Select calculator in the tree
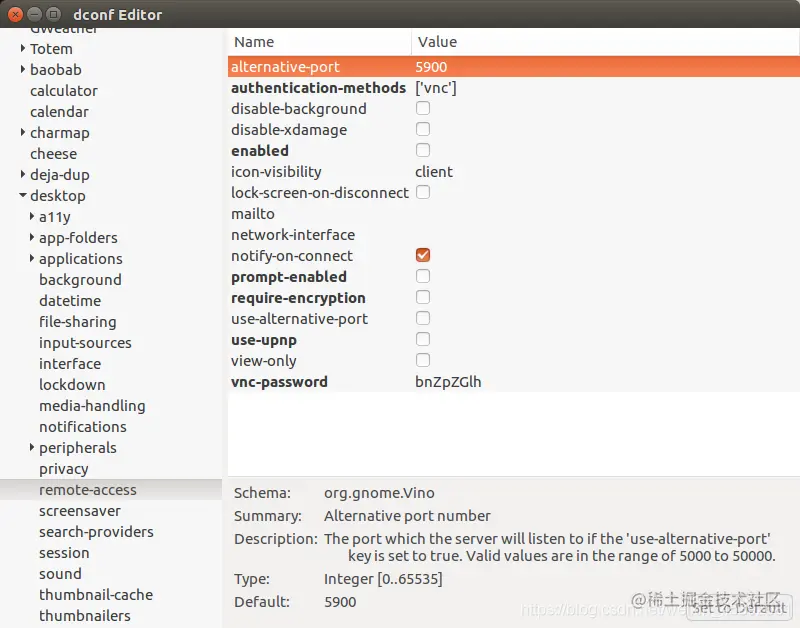Screen dimensions: 800x628 (64, 91)
